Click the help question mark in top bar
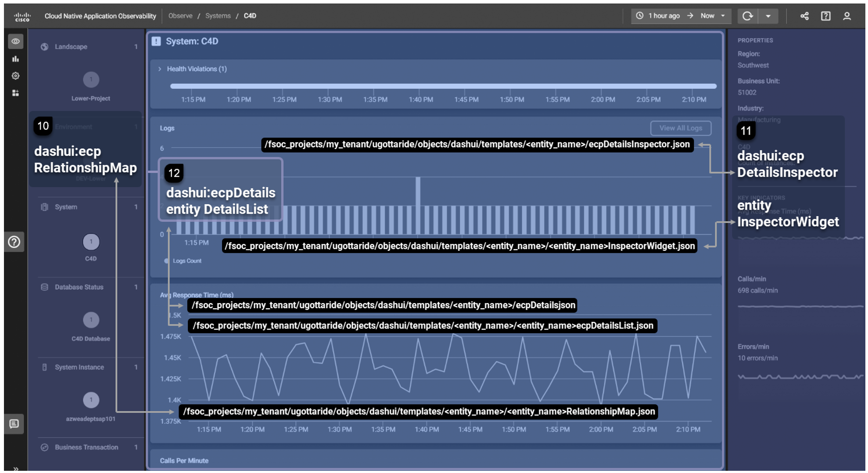 (825, 16)
